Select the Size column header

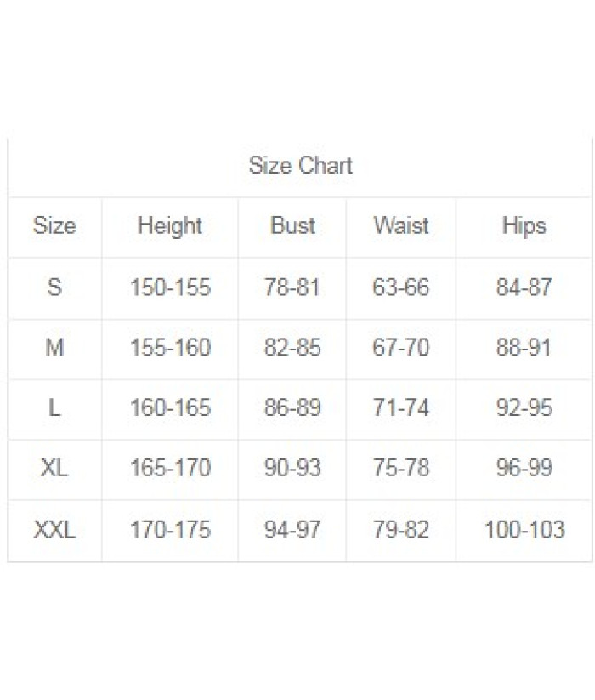coord(54,225)
